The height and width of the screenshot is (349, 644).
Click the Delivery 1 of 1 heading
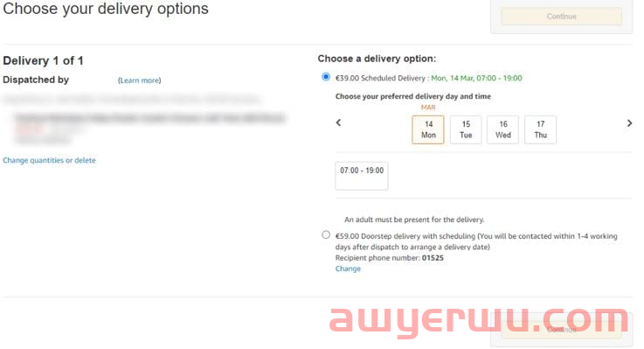[43, 61]
